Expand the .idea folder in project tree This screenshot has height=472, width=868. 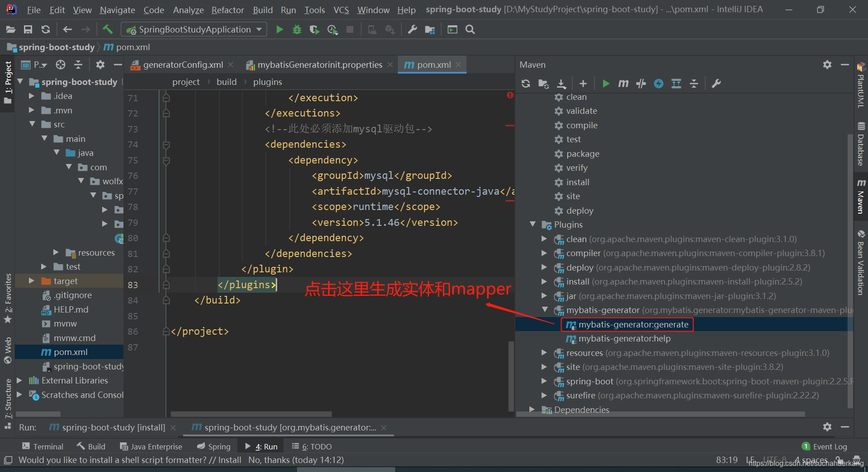coord(31,96)
